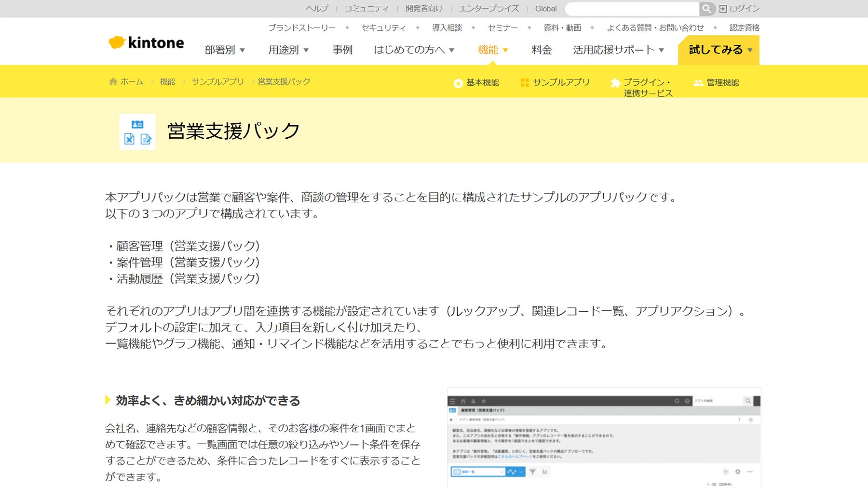Expand the 用途別 dropdown menu

click(x=288, y=50)
